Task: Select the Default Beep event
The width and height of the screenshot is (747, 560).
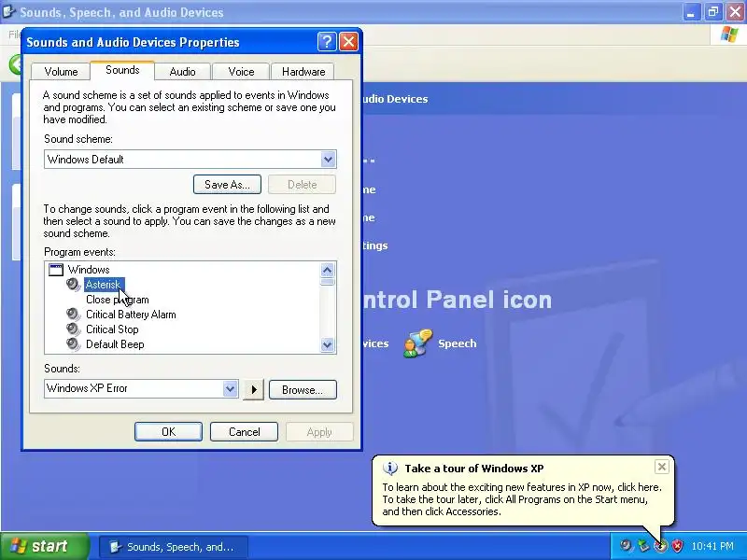Action: pyautogui.click(x=115, y=344)
